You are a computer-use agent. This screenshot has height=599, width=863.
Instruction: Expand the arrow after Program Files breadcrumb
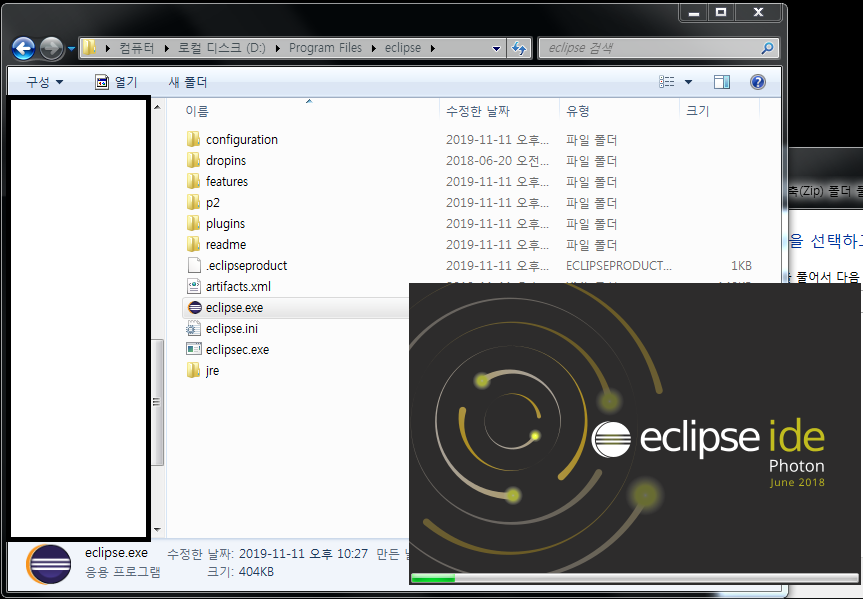(x=374, y=48)
